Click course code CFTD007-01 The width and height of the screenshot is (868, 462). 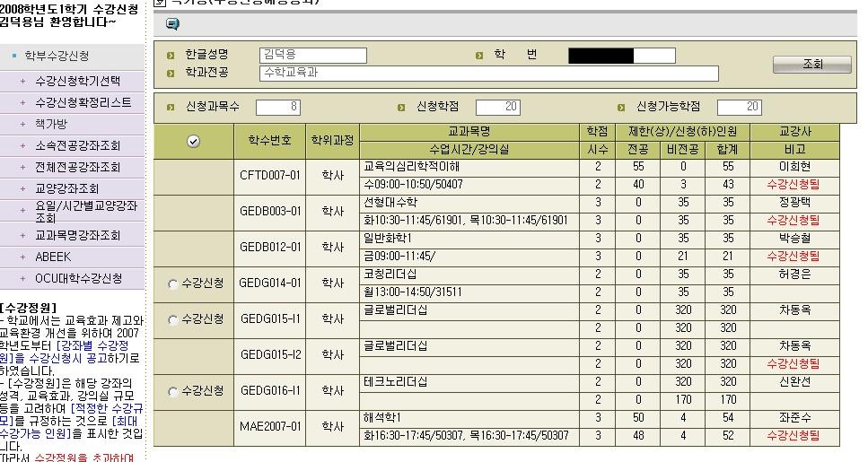(269, 176)
